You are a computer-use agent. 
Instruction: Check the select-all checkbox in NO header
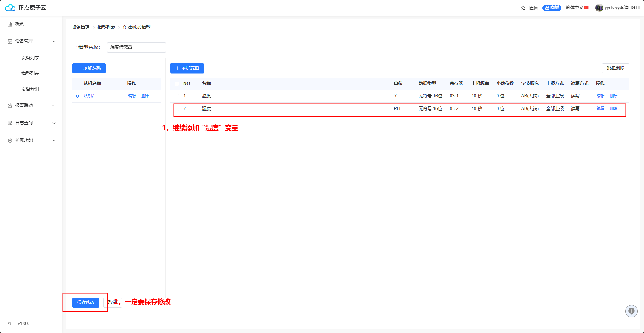pyautogui.click(x=177, y=84)
